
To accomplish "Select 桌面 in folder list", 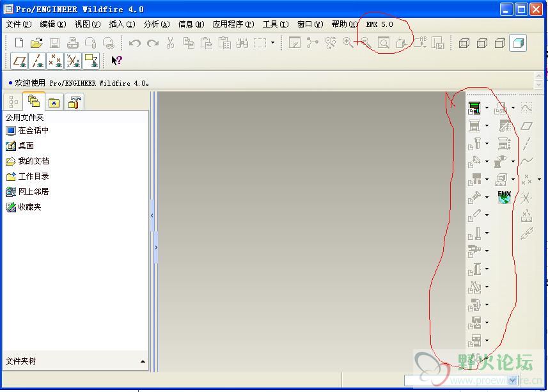I will tap(20, 146).
